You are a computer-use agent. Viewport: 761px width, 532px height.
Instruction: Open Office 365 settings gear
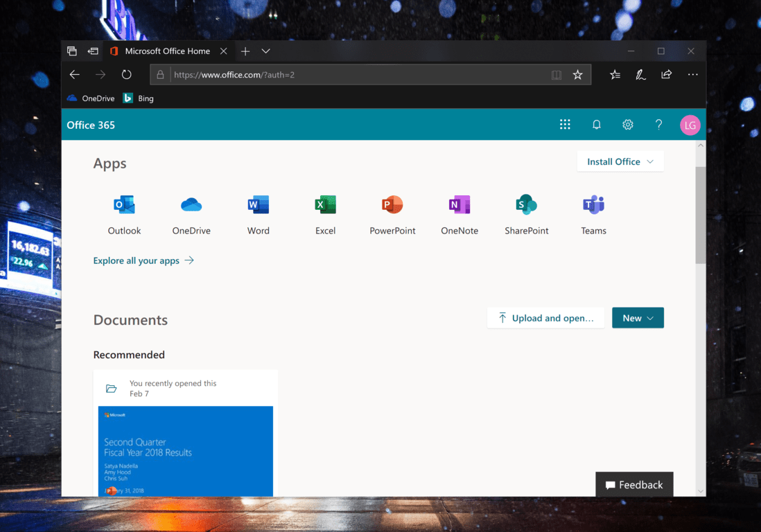(x=627, y=125)
